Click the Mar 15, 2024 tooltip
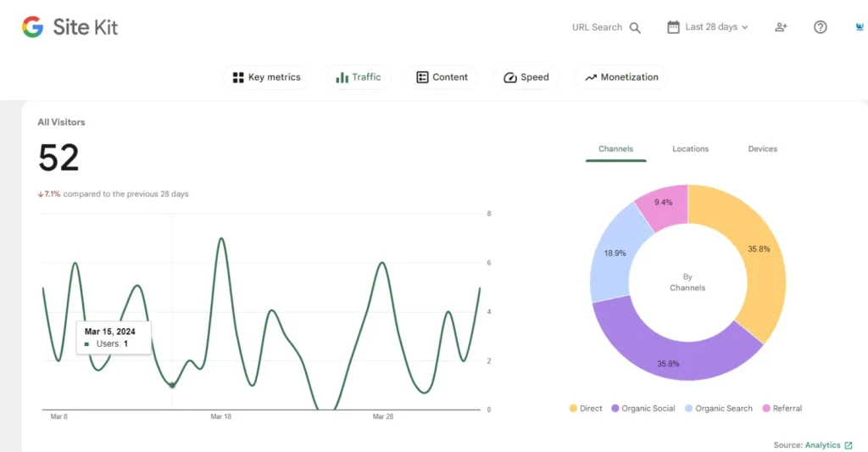 point(114,338)
